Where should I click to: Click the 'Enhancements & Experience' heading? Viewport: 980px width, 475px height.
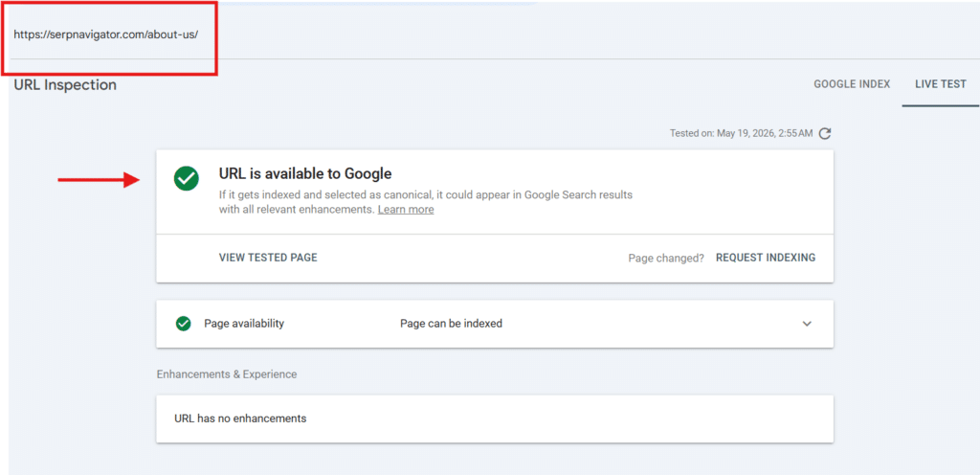coord(226,374)
